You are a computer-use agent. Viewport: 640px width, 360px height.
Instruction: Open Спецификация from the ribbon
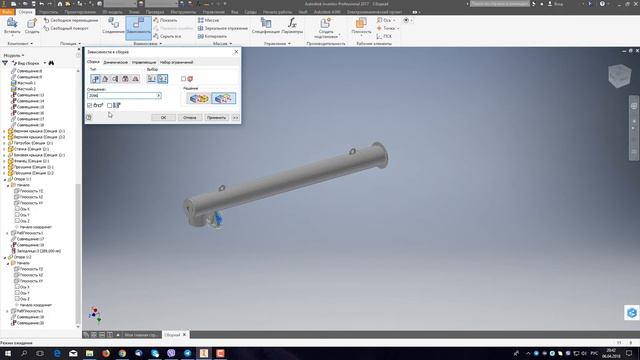click(266, 26)
